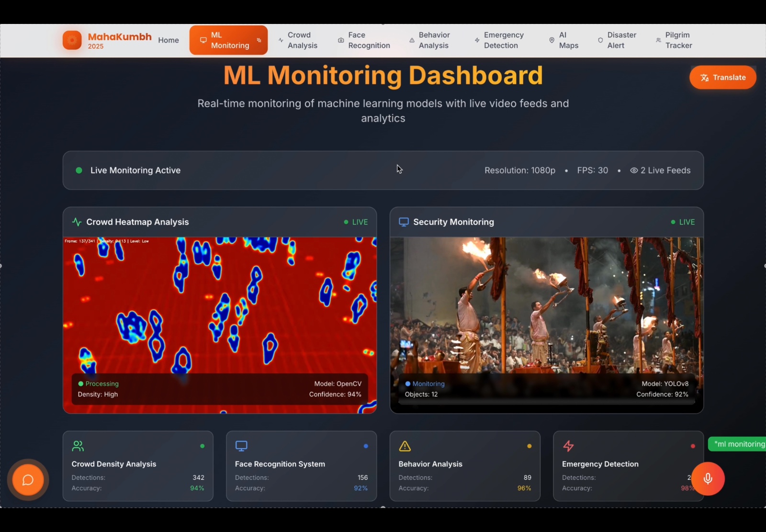Open the chat bubble floating icon
Screen dimensions: 766x532
(28, 480)
